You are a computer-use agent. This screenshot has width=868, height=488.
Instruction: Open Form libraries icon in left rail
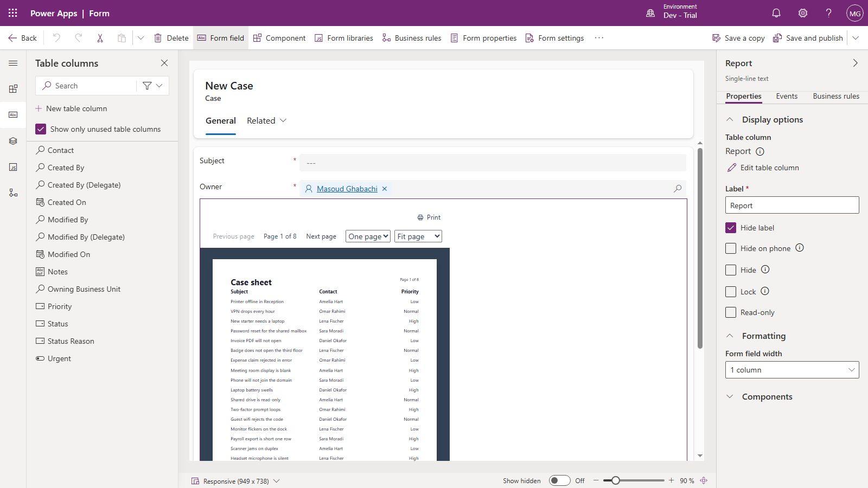coord(13,167)
